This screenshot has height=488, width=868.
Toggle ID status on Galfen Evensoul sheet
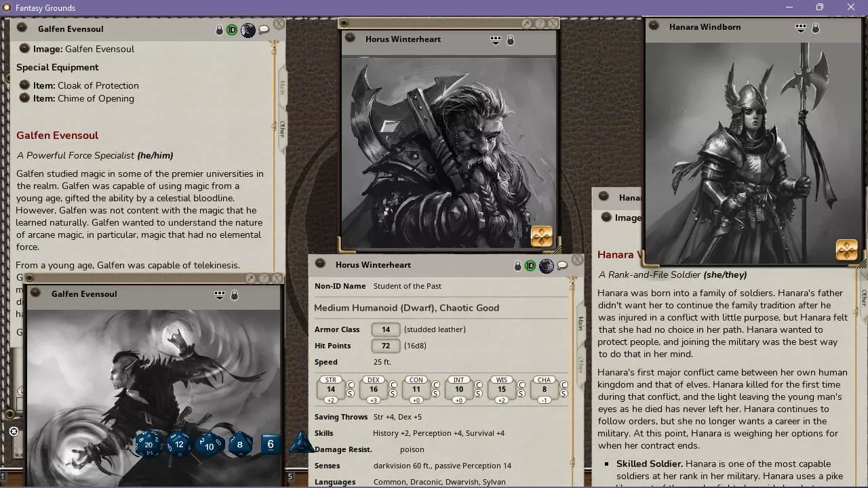(x=232, y=30)
